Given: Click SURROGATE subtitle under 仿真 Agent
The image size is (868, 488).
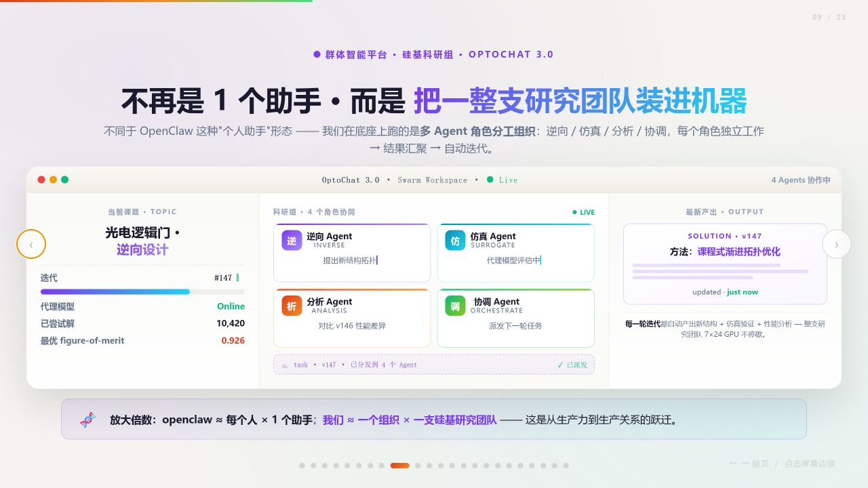Looking at the screenshot, I should point(493,245).
